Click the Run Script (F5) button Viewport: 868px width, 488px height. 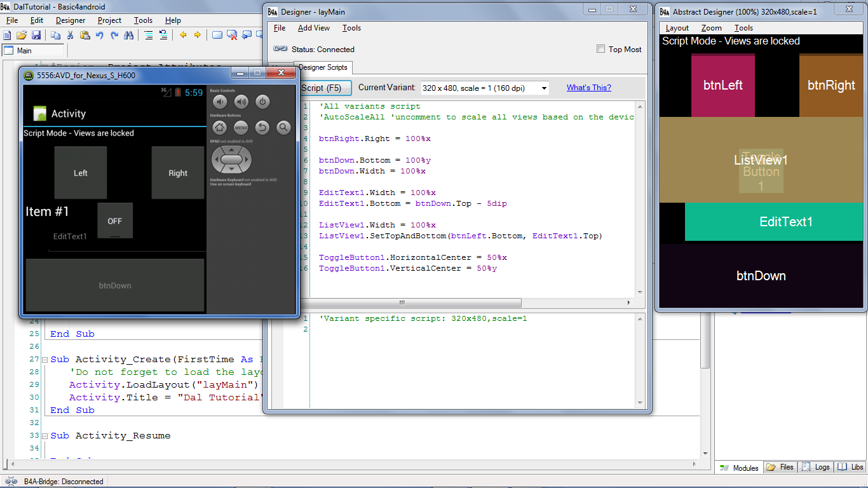pos(324,88)
